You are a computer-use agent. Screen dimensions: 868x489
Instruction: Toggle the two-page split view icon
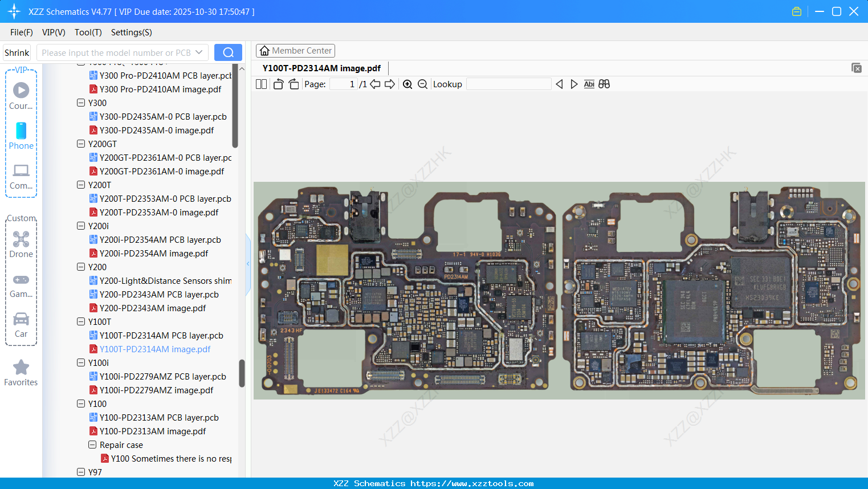261,84
